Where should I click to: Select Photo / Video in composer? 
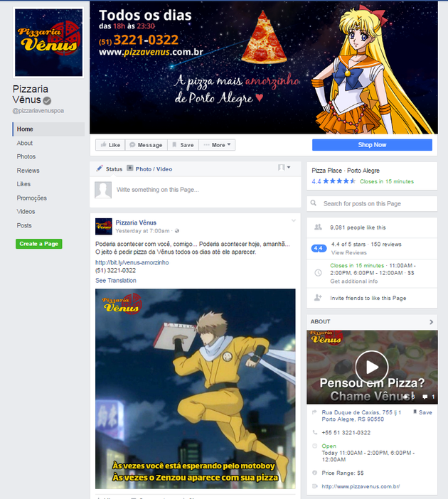(149, 169)
